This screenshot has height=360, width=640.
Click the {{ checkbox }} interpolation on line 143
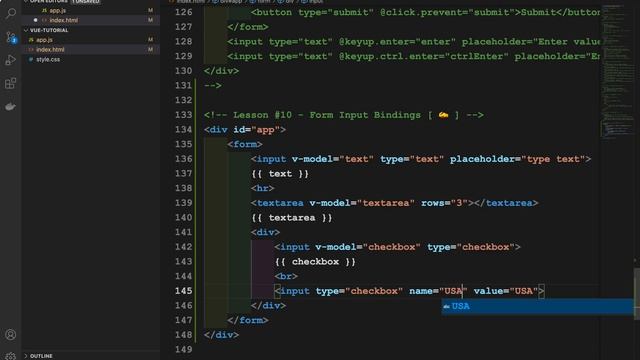click(315, 262)
